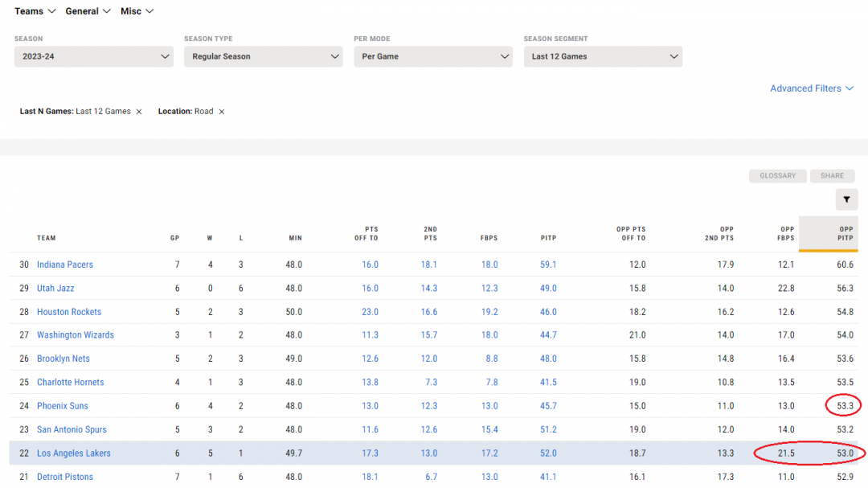Click Charlotte Hornets 2ND PTS value 7.3
This screenshot has height=488, width=868.
(432, 382)
